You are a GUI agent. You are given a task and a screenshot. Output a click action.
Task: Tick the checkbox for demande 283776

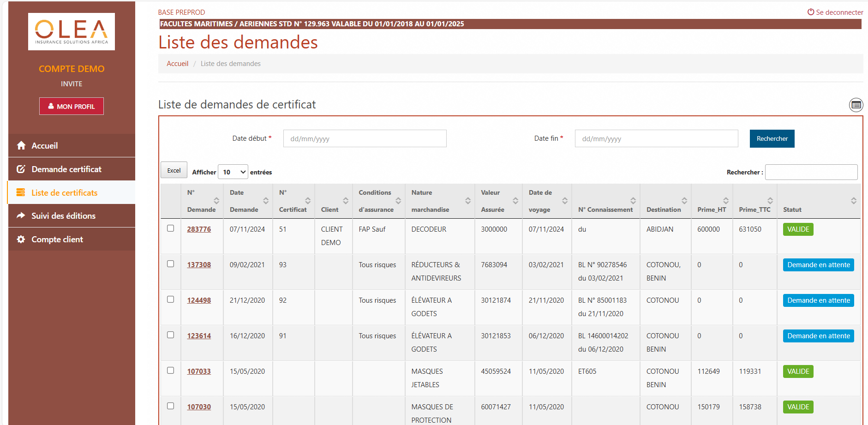tap(171, 228)
